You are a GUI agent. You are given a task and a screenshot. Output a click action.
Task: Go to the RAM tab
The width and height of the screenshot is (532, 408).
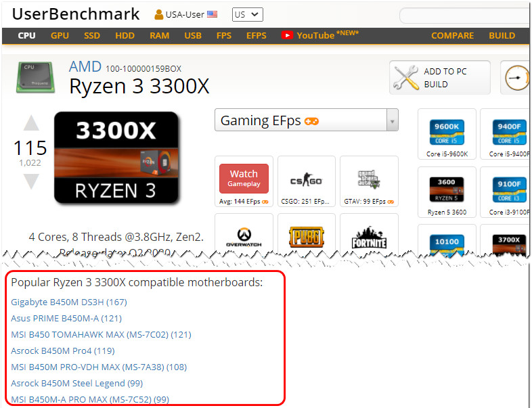160,36
